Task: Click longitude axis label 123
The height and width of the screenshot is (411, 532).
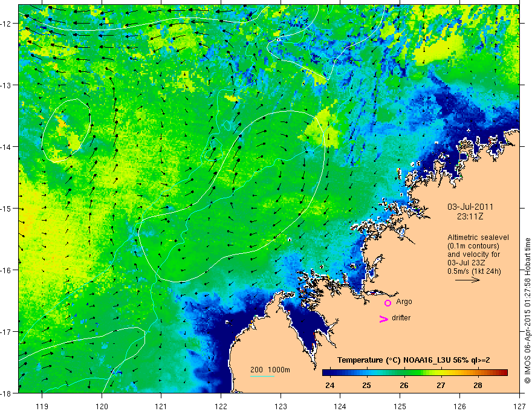Action: point(281,406)
